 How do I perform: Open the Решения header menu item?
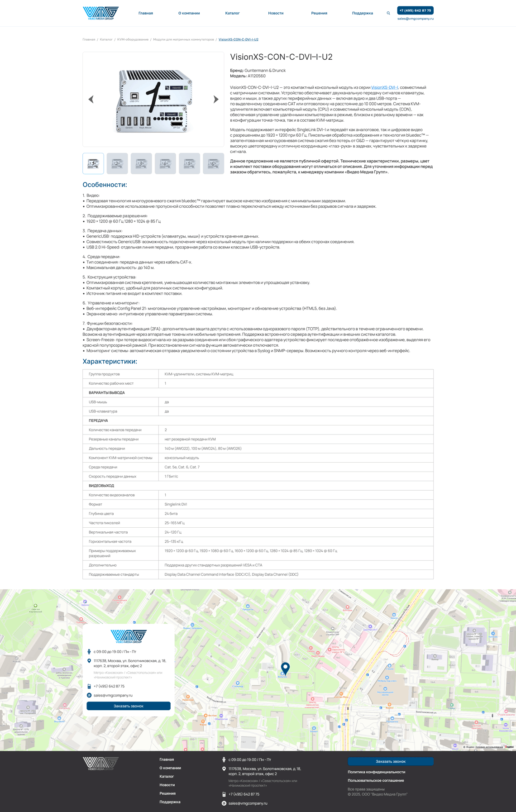tap(319, 13)
